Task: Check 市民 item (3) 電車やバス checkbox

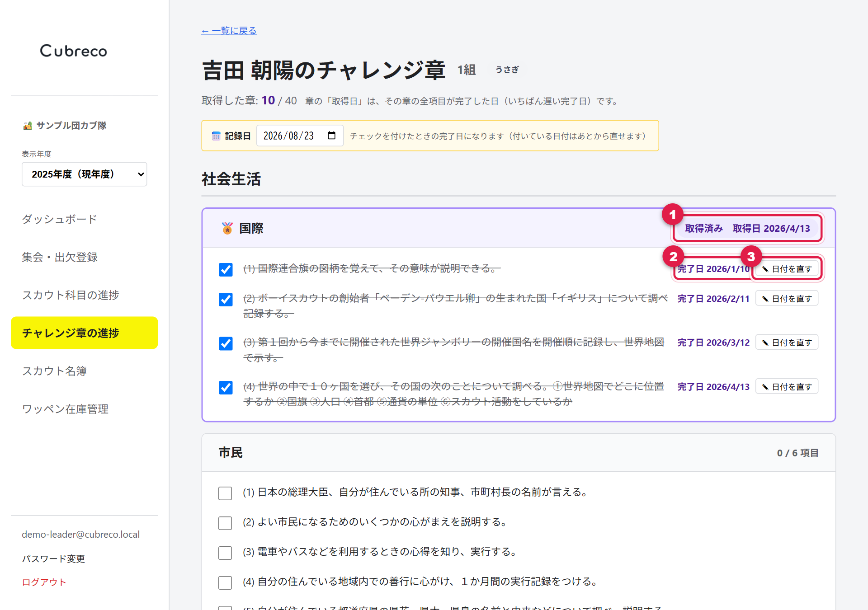Action: (225, 553)
